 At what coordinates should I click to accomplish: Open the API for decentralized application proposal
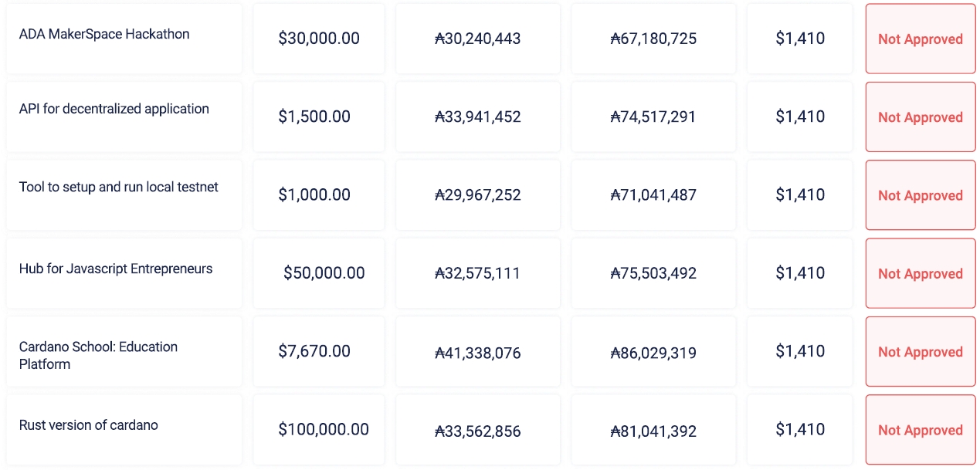tap(114, 109)
